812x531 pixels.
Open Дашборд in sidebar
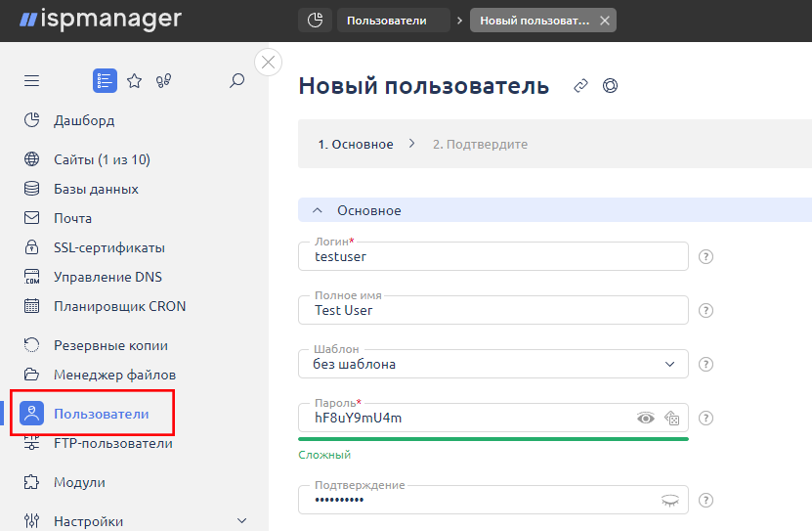coord(84,120)
